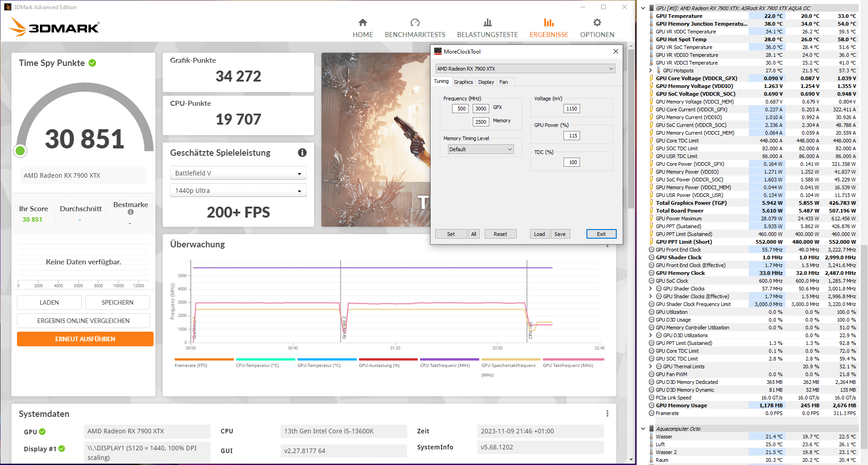Click the icon beside GPU Utilization sensor

pyautogui.click(x=652, y=312)
